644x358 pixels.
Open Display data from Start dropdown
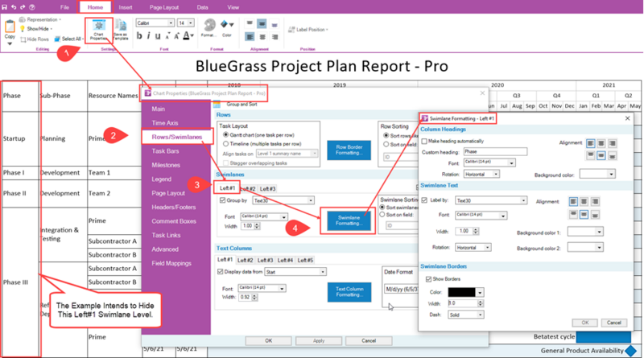pos(295,272)
